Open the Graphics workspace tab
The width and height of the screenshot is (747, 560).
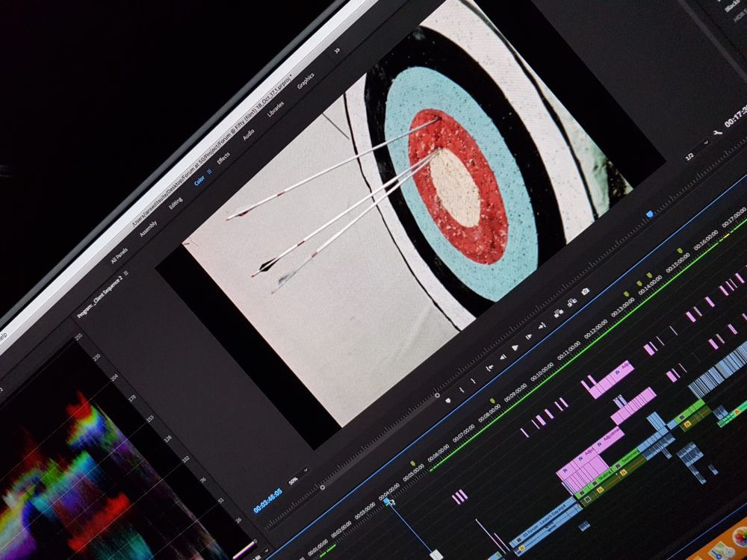pos(306,81)
